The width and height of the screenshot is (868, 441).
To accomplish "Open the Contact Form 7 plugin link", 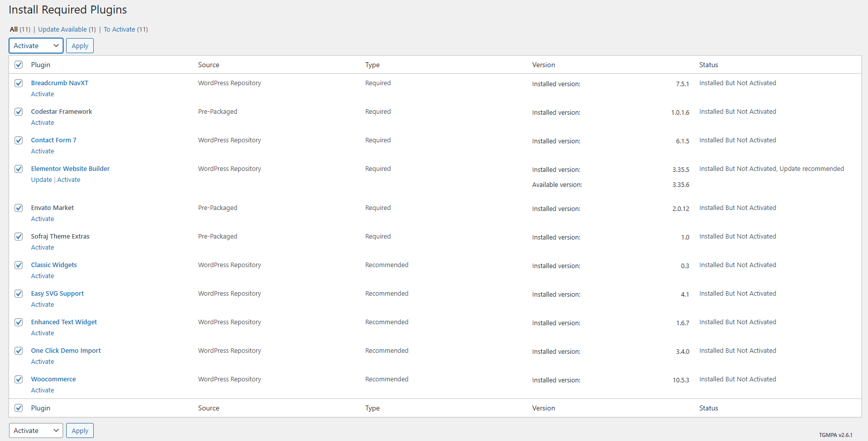I will 54,140.
